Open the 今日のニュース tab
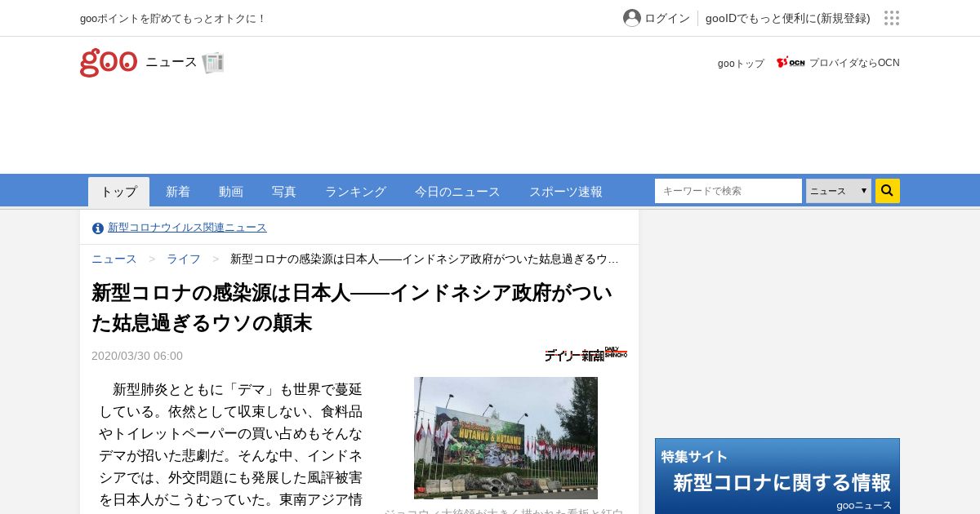The image size is (980, 514). tap(457, 192)
